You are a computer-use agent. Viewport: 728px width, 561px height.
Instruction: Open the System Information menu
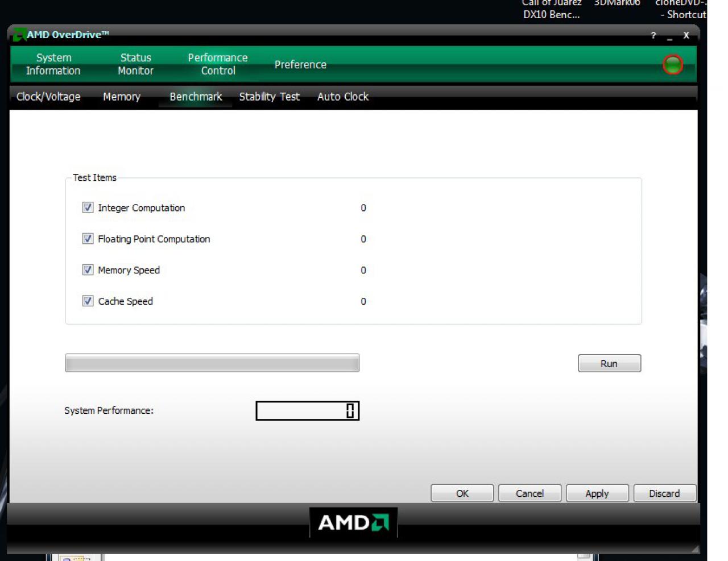click(53, 64)
